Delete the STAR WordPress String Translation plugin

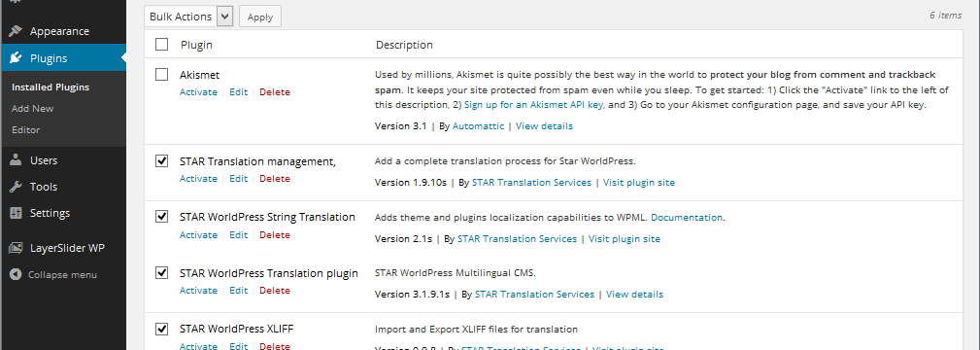275,235
